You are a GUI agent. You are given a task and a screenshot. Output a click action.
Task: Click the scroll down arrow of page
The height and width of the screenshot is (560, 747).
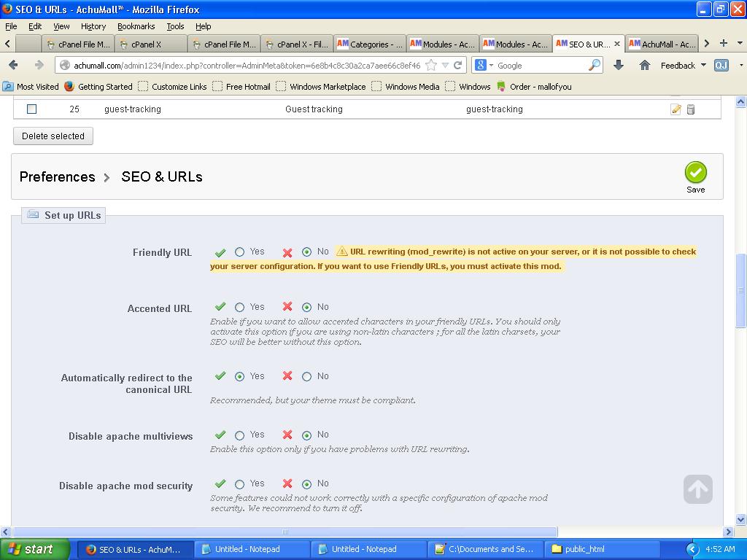click(740, 519)
